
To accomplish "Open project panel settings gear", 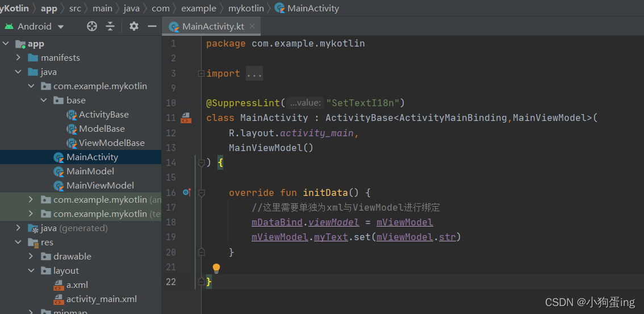I will 134,26.
